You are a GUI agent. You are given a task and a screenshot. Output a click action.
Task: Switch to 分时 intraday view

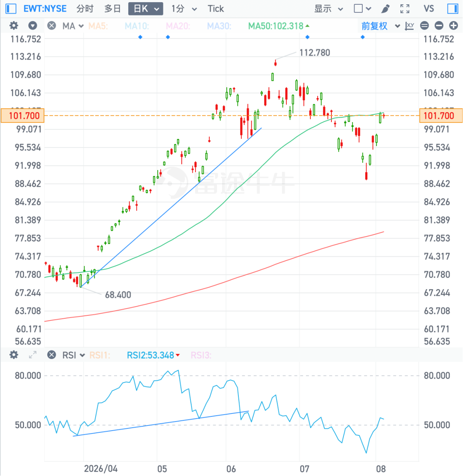(85, 9)
